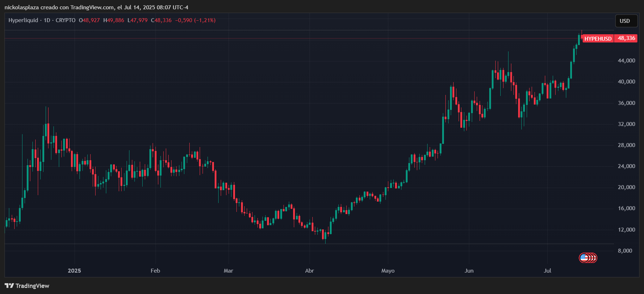Click the 32,000 price axis label
This screenshot has height=294, width=644.
tap(627, 124)
